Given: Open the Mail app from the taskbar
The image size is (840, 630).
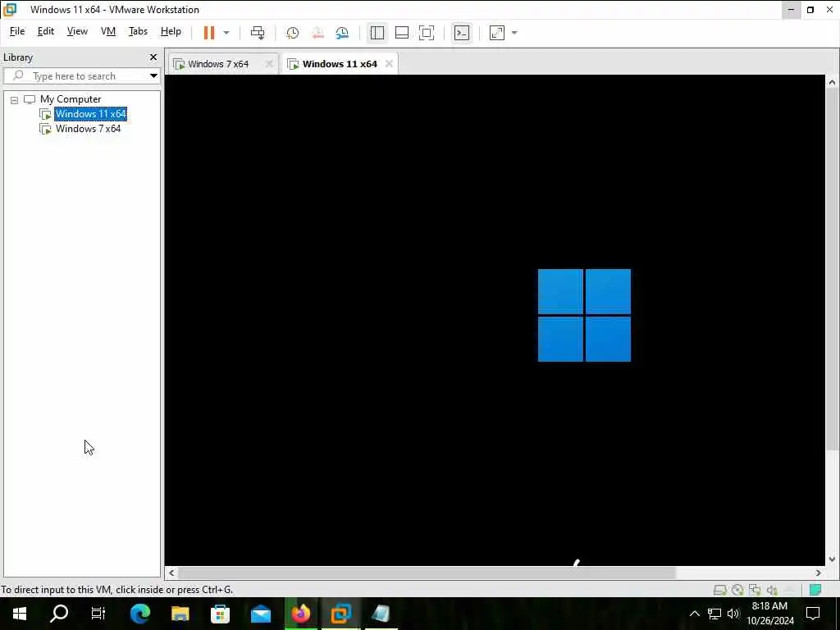Looking at the screenshot, I should tap(261, 614).
